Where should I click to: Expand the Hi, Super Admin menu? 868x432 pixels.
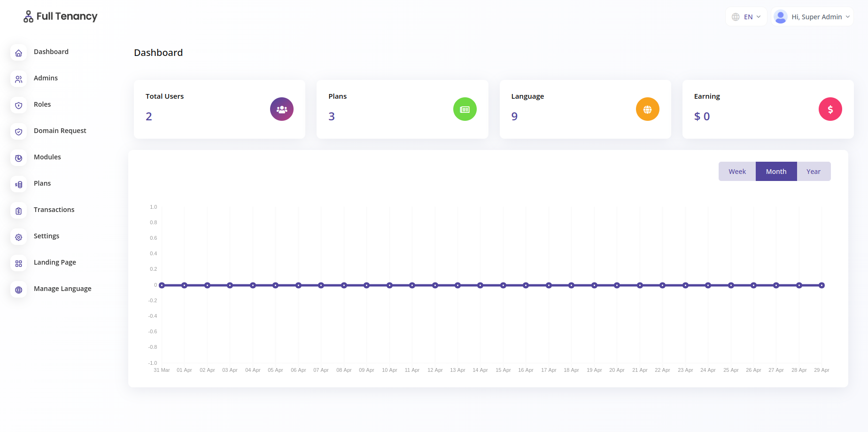click(812, 16)
